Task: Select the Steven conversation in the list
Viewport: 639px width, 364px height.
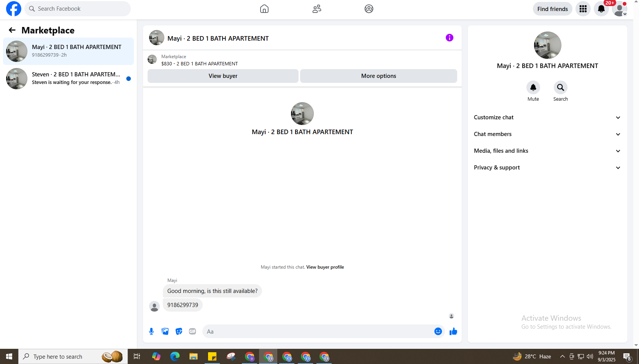Action: click(x=68, y=79)
